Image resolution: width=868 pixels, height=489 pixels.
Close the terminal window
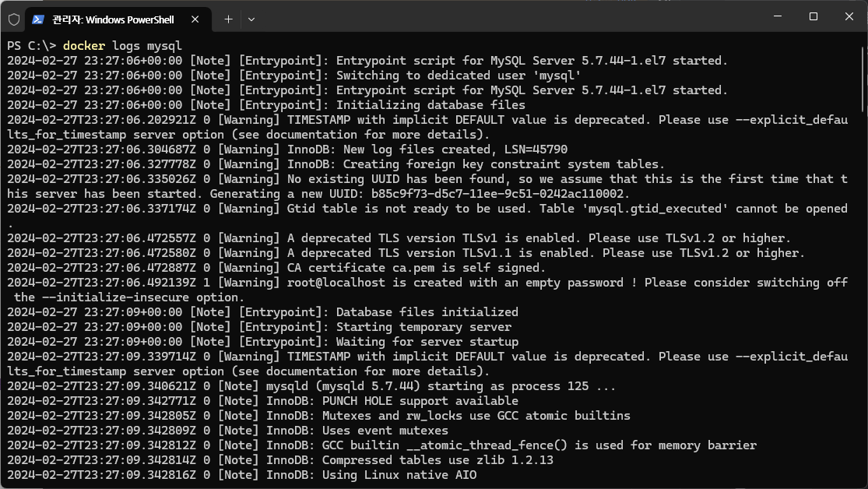[849, 16]
